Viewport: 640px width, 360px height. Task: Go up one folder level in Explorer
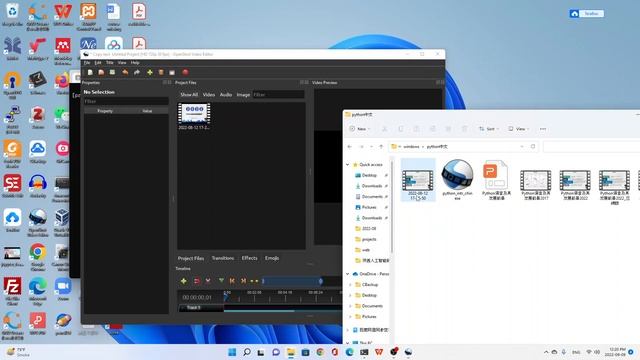click(x=381, y=147)
